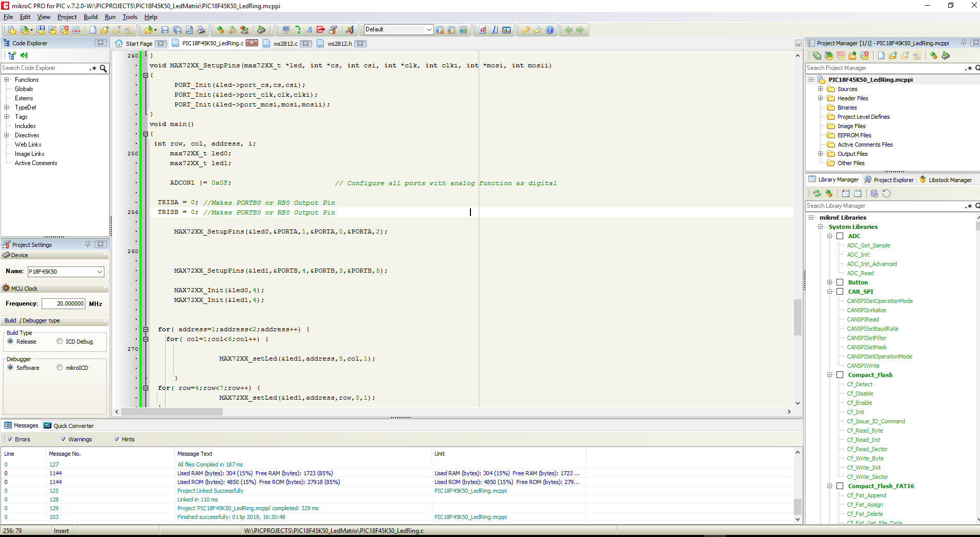980x537 pixels.
Task: Select the Release build type
Action: tap(10, 342)
